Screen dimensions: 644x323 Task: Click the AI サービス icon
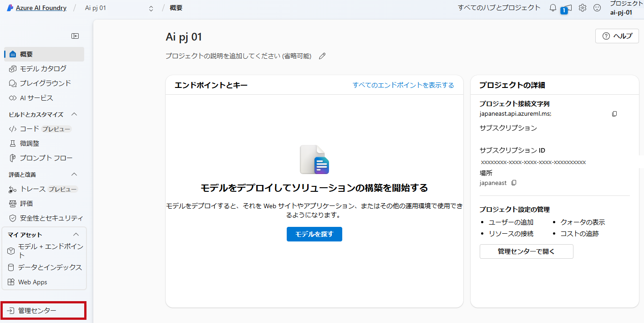tap(13, 98)
